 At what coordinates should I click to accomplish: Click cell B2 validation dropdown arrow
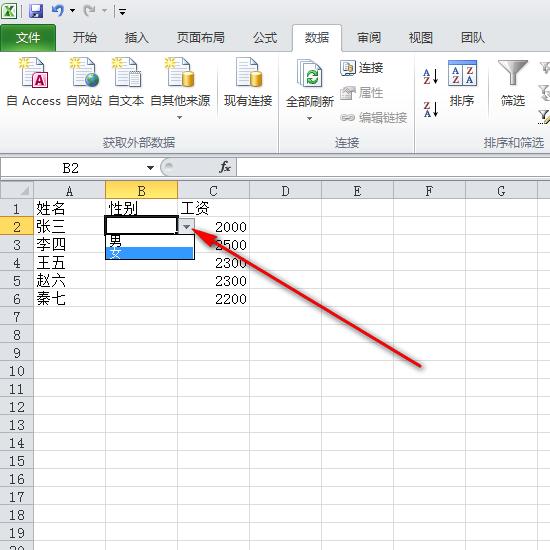tap(186, 227)
